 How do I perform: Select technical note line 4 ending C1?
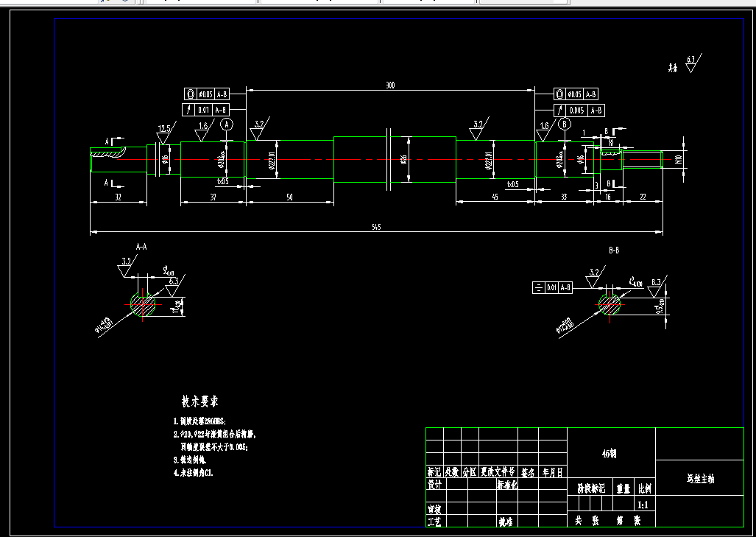coord(194,473)
